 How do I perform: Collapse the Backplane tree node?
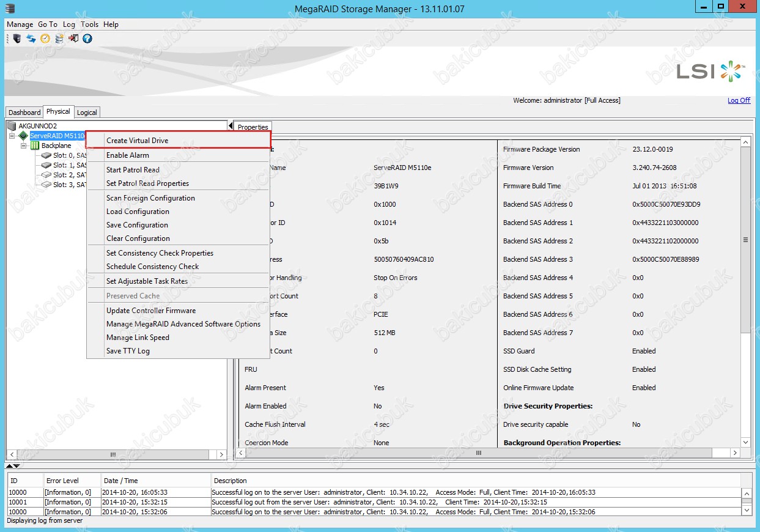pyautogui.click(x=24, y=146)
